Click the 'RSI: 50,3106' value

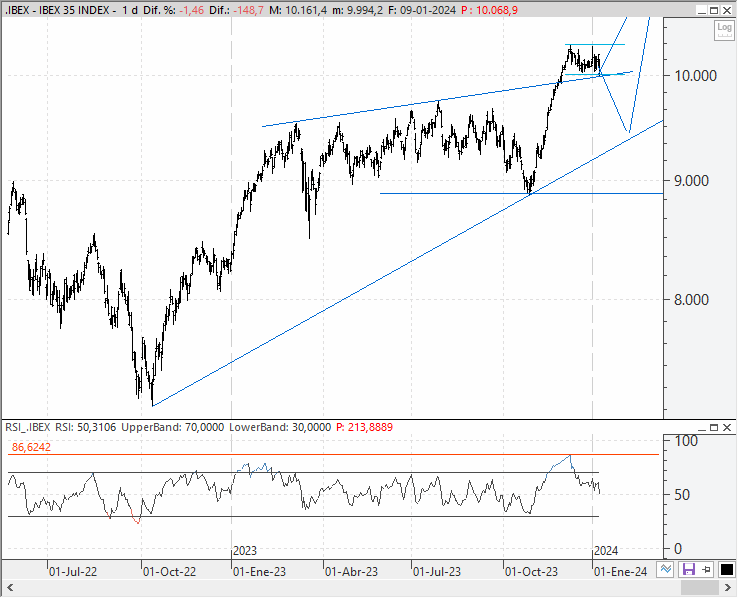tap(86, 427)
